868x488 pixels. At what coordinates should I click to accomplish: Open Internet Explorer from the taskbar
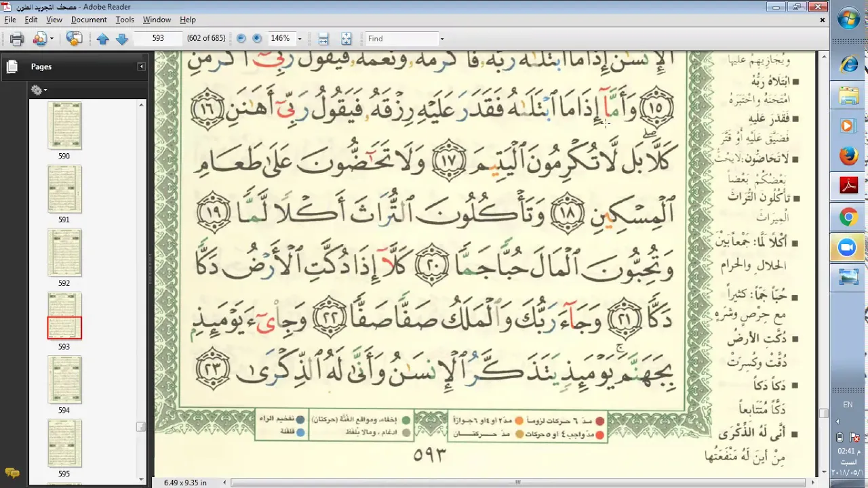848,64
